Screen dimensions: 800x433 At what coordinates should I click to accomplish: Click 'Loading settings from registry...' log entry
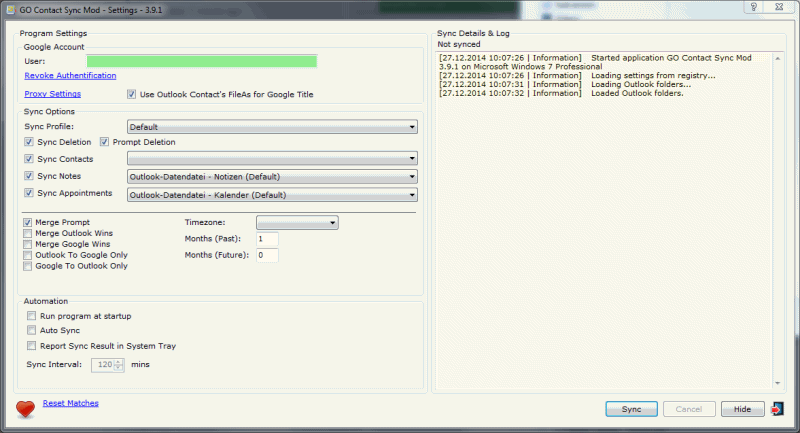click(x=653, y=75)
